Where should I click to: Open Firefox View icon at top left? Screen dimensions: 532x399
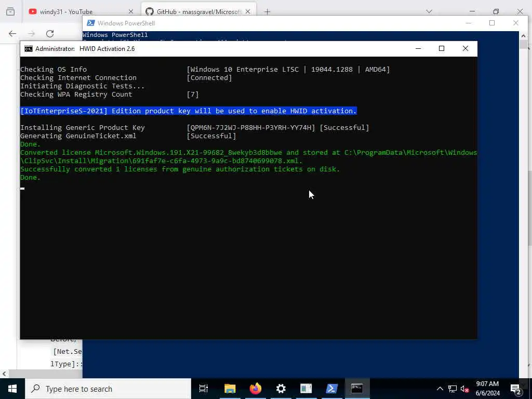click(x=10, y=12)
